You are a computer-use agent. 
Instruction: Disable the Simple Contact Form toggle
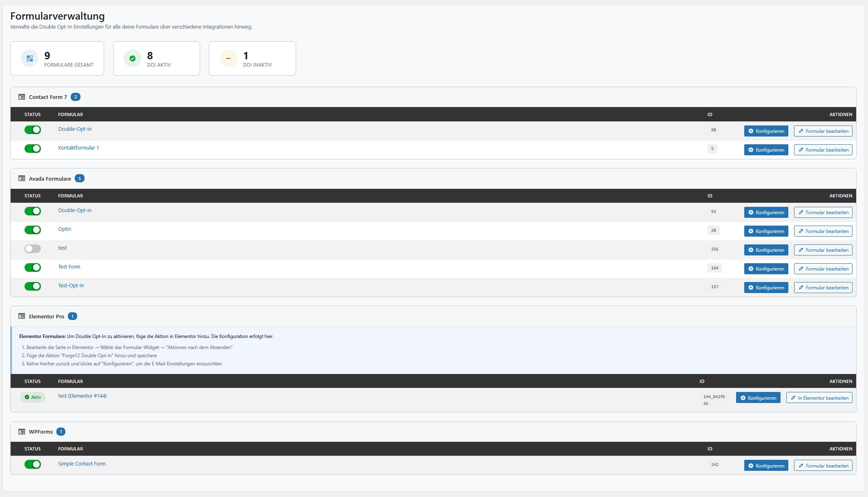click(x=33, y=464)
